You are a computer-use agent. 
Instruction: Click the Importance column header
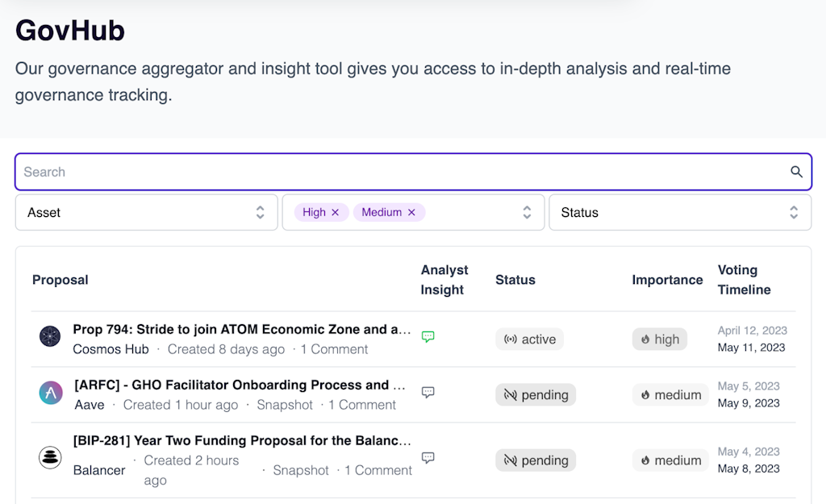point(667,280)
